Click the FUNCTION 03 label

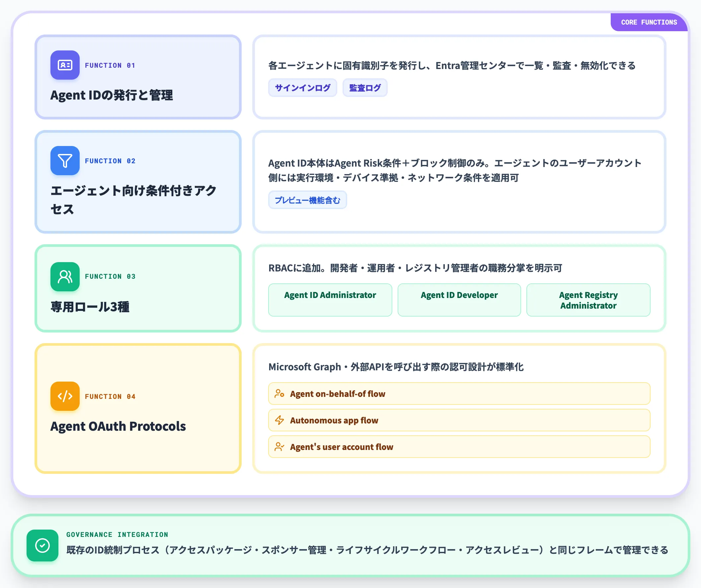[110, 276]
